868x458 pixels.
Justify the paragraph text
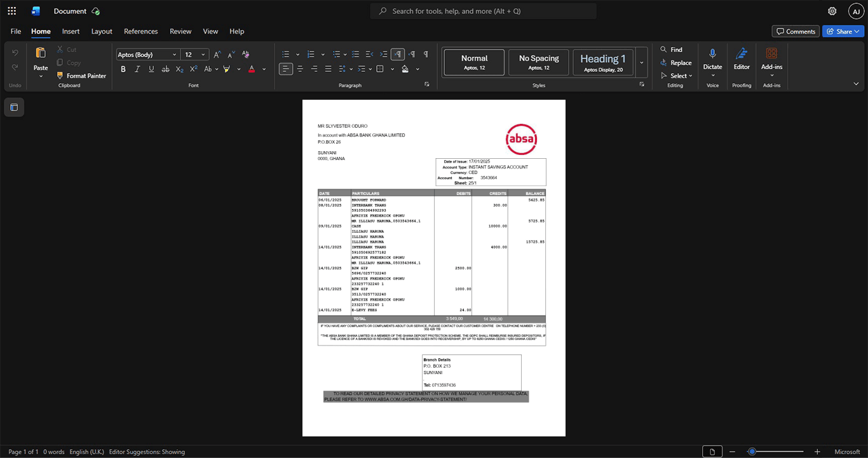328,69
